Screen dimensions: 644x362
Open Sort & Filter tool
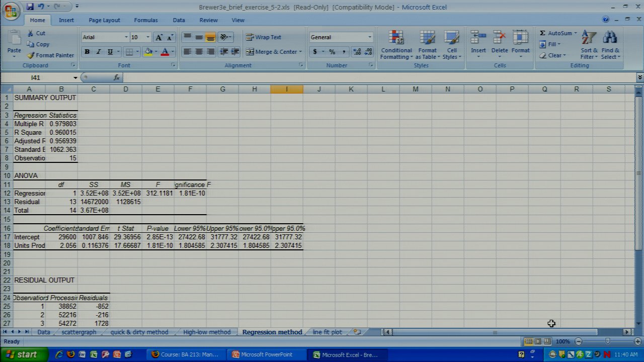589,38
